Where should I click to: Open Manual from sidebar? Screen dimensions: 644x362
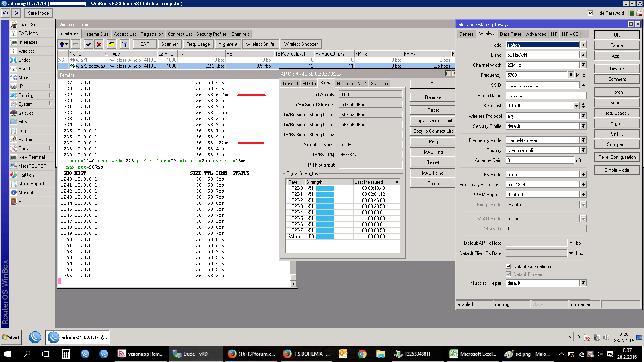point(25,193)
